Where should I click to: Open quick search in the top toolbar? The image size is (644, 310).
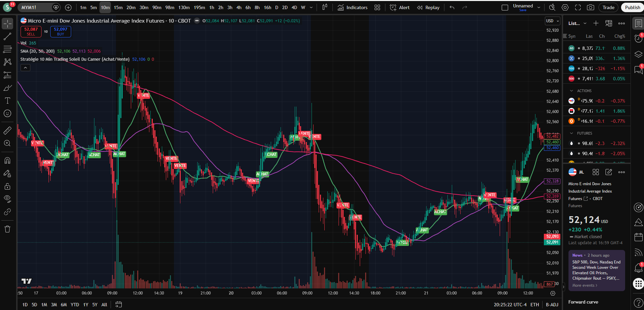[552, 7]
